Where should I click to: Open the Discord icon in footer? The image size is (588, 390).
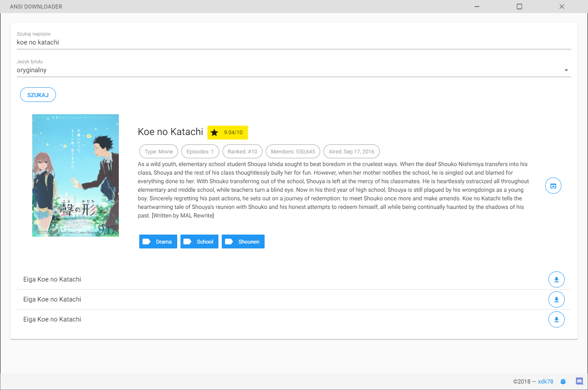pyautogui.click(x=579, y=381)
